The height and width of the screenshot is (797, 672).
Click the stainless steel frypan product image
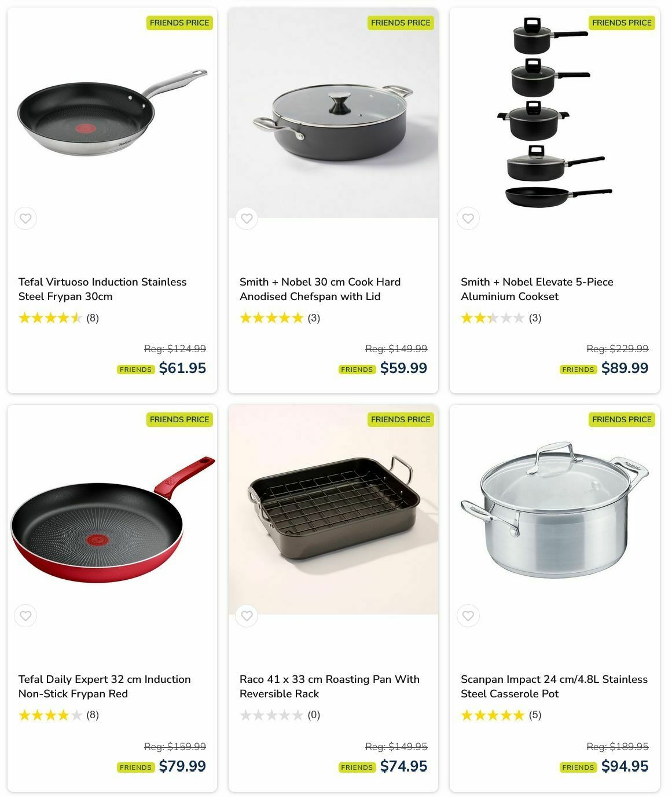pyautogui.click(x=112, y=113)
